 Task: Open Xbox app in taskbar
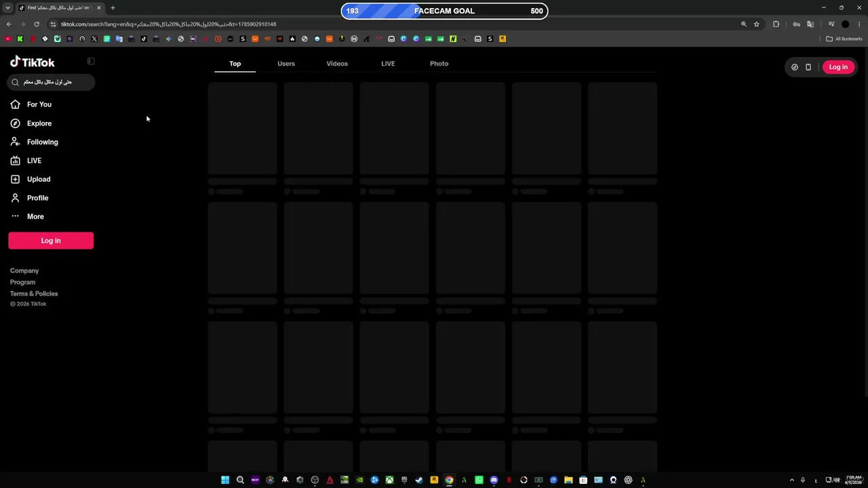[x=389, y=480]
